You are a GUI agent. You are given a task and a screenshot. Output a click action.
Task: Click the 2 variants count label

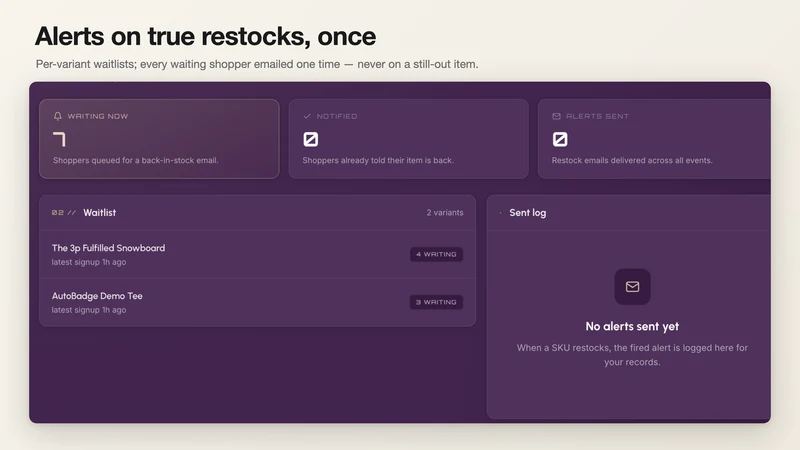click(445, 213)
